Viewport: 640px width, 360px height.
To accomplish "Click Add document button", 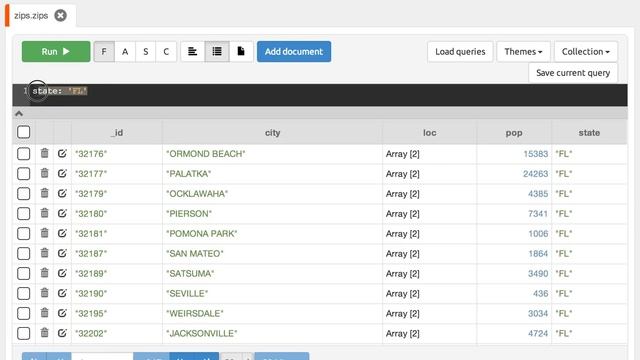I will [294, 51].
